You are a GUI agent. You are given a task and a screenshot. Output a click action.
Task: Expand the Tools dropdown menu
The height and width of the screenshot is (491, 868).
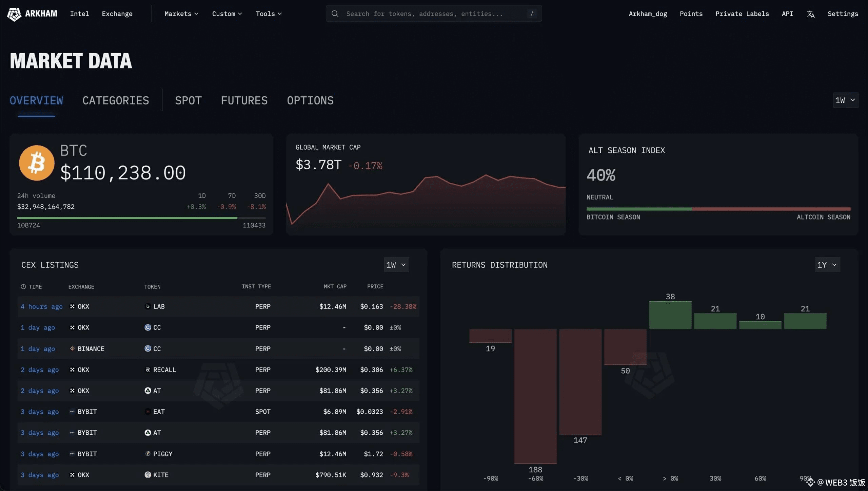pyautogui.click(x=269, y=14)
